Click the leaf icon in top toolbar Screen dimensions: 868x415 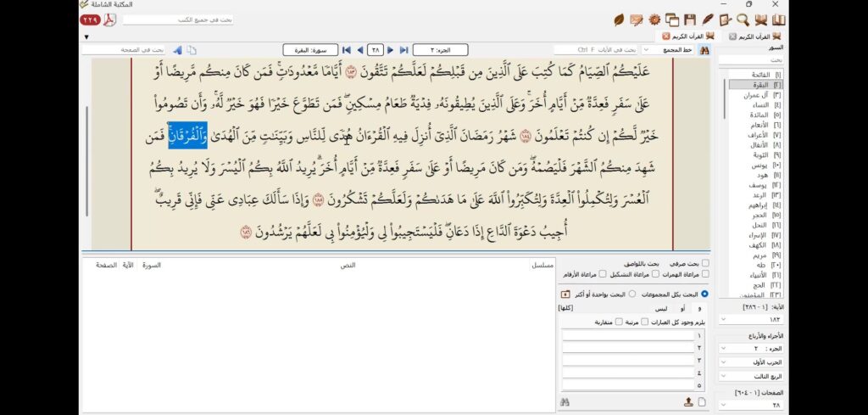click(620, 20)
